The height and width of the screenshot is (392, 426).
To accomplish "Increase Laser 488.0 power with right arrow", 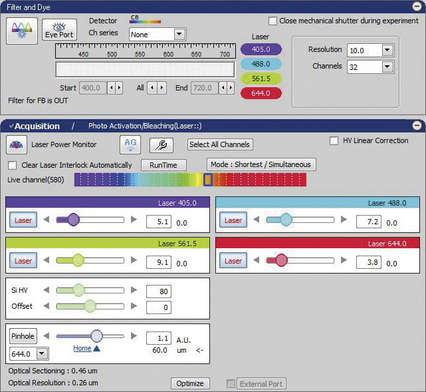I will pyautogui.click(x=344, y=220).
